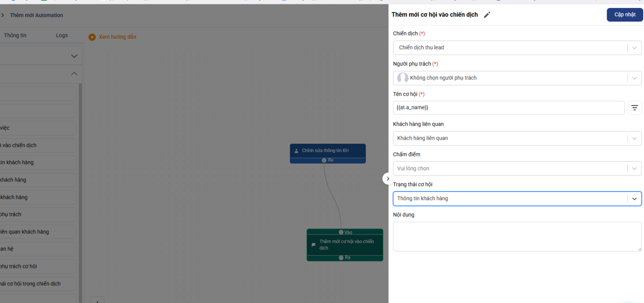Viewport: 644px width, 303px height.
Task: Click the pencil edit icon beside the title
Action: coord(487,15)
